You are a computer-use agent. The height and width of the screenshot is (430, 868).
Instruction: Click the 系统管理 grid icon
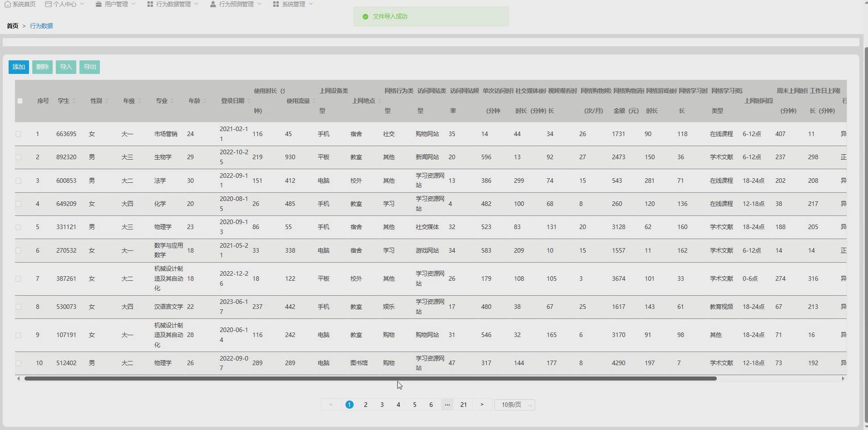(276, 4)
